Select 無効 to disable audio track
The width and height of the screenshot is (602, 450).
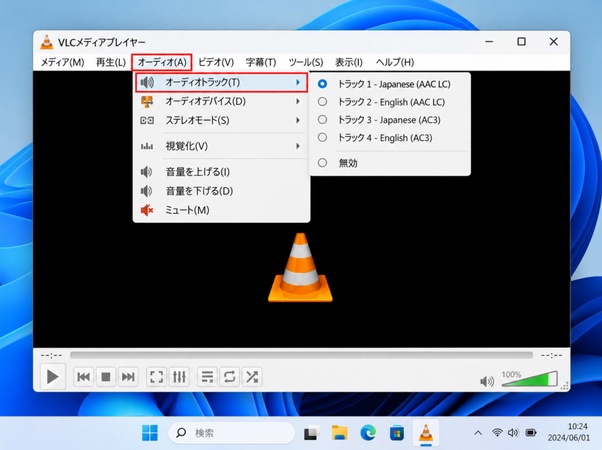(390, 163)
